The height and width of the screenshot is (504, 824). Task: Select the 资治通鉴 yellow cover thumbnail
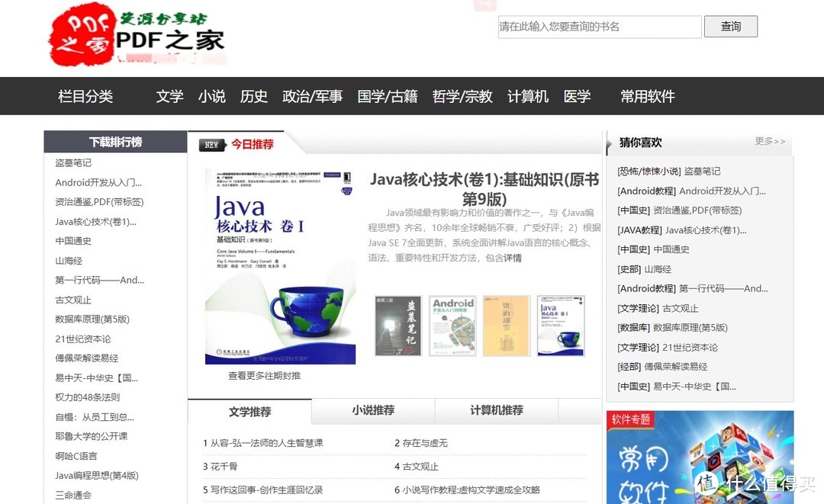[x=506, y=326]
